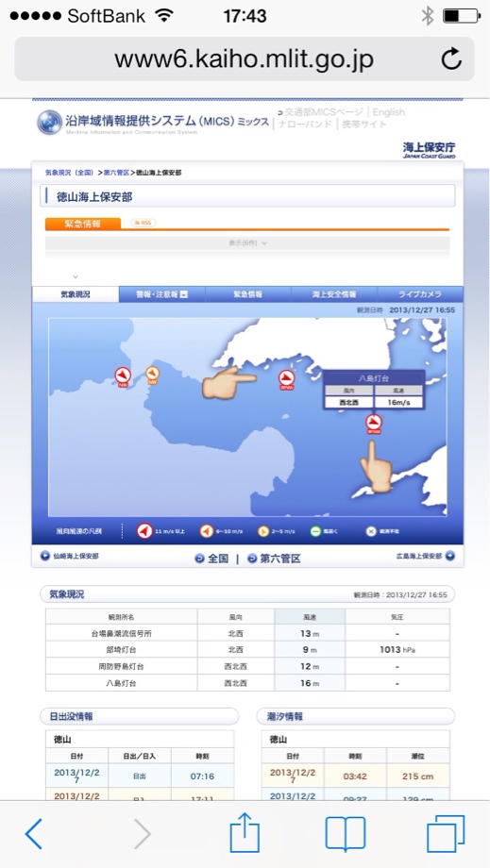490x868 pixels.
Task: Open Safari bookmarks book icon
Action: pyautogui.click(x=346, y=834)
